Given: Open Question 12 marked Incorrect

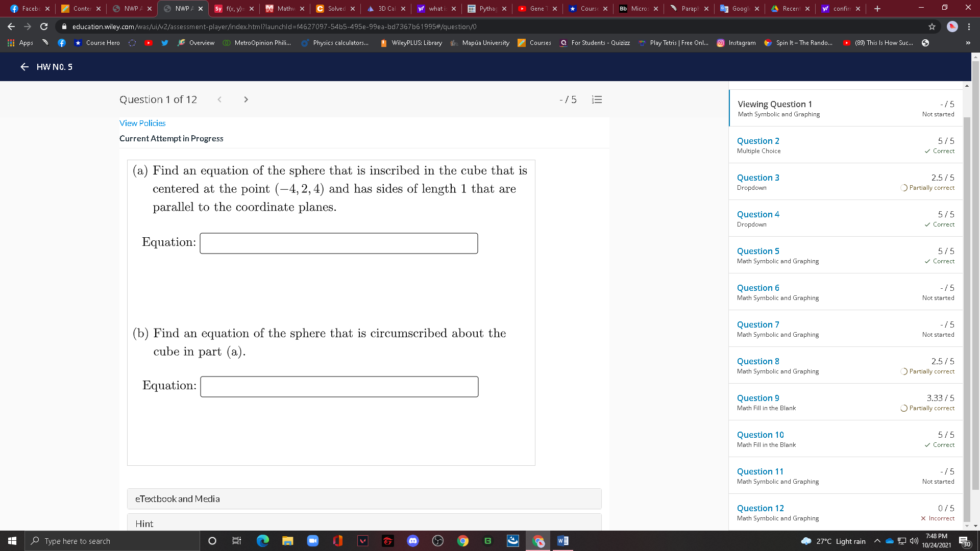Looking at the screenshot, I should pos(760,508).
